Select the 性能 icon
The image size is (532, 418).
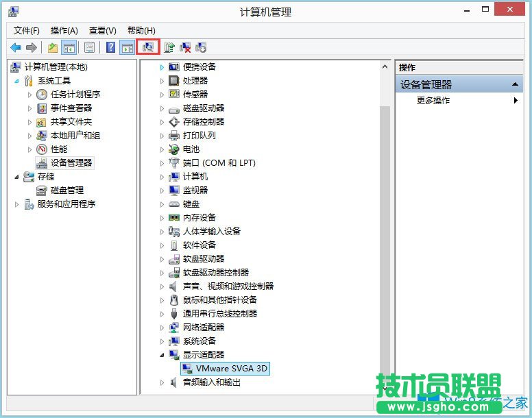tap(41, 149)
